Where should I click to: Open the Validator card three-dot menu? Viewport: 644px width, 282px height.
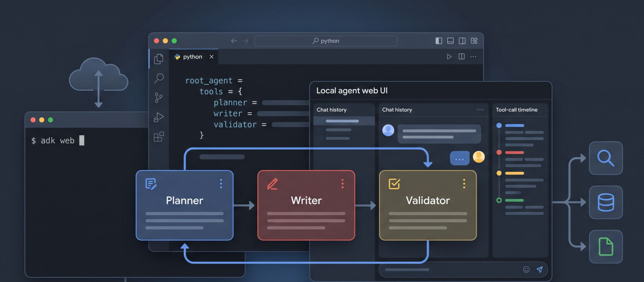click(x=464, y=184)
